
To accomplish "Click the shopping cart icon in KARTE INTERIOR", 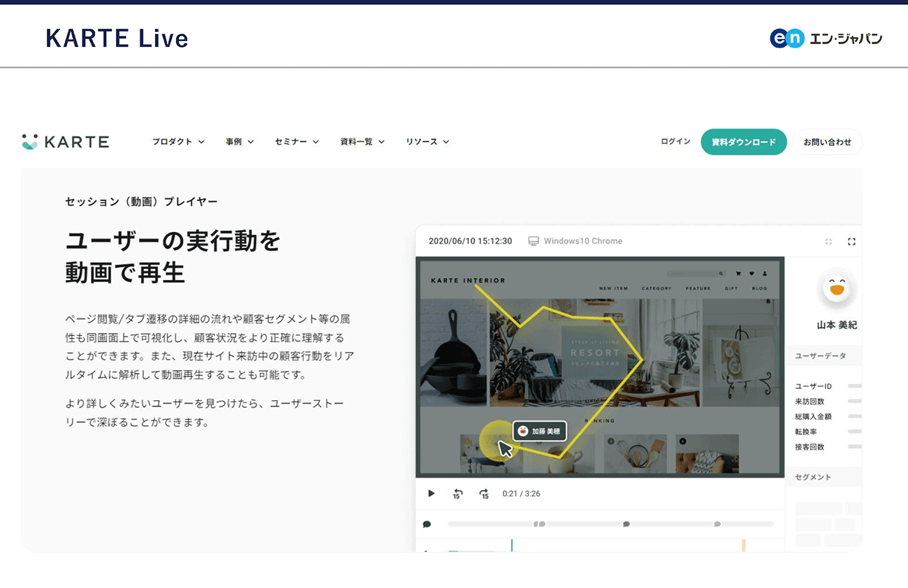I will click(740, 274).
